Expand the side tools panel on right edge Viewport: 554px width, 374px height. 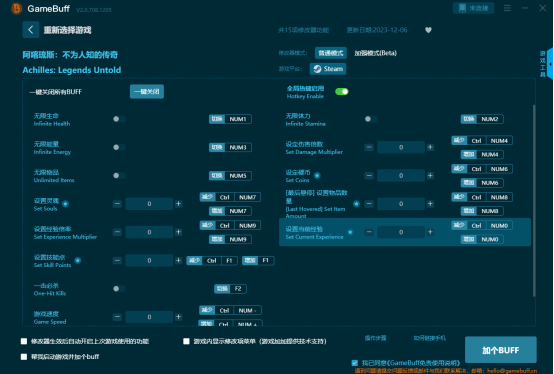(549, 64)
